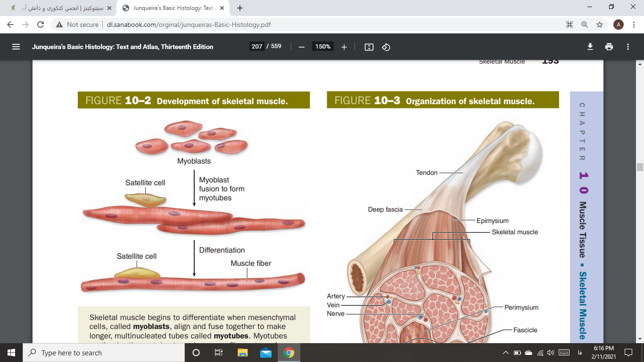Open the PDF viewer sidebar menu
Screen dimensions: 644x362
click(x=16, y=47)
